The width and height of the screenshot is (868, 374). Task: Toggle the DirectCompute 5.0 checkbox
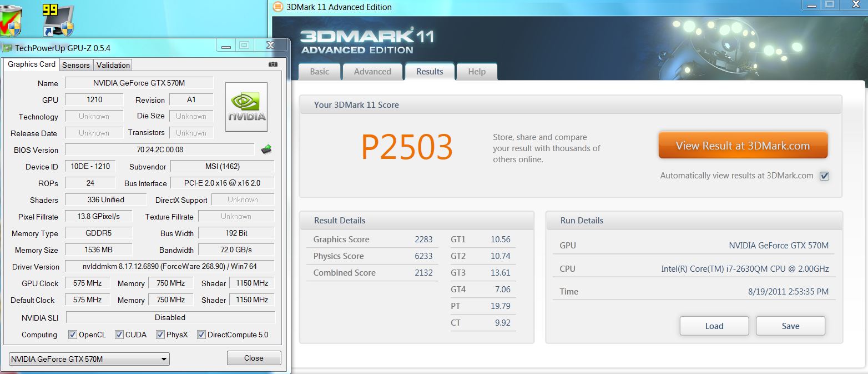point(201,335)
